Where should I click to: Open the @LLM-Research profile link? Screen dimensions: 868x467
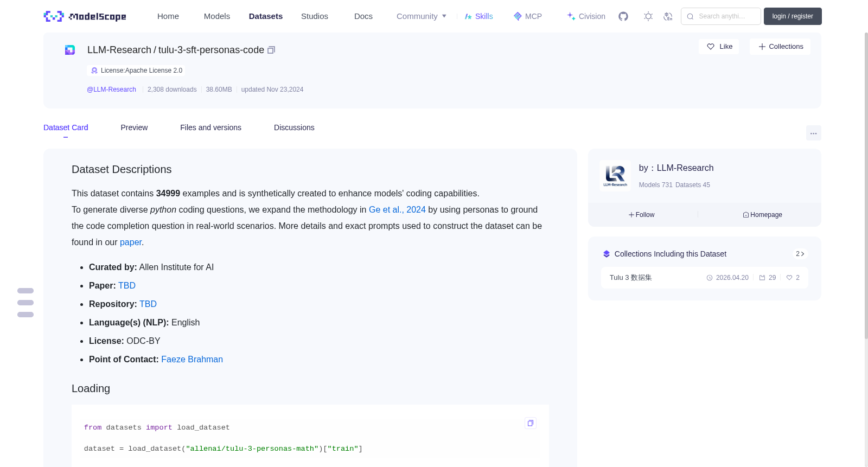tap(111, 89)
